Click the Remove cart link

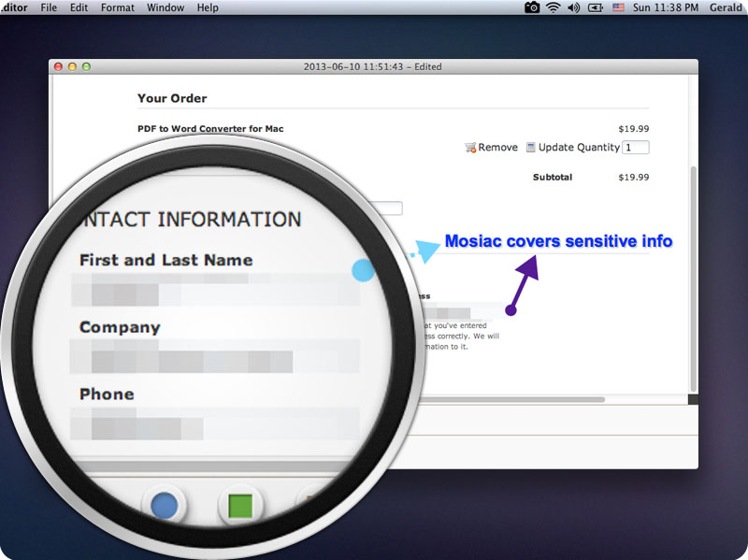click(x=498, y=148)
